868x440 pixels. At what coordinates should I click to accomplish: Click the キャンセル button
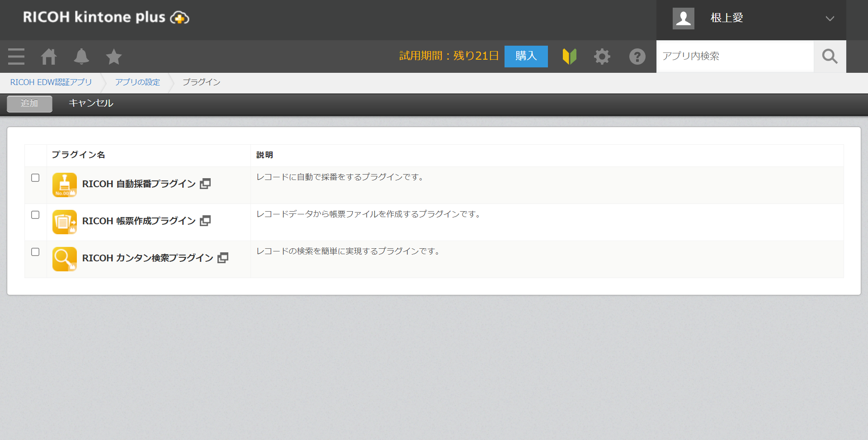[x=91, y=103]
